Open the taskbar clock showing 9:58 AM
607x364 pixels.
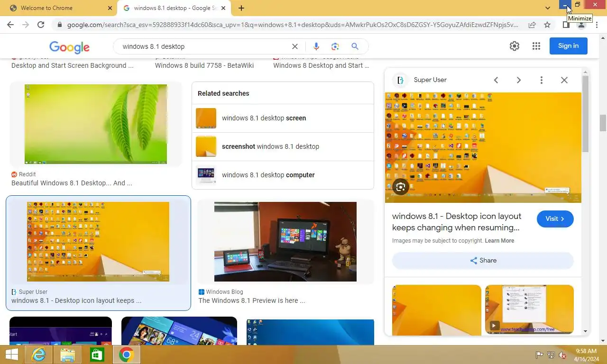pyautogui.click(x=586, y=355)
